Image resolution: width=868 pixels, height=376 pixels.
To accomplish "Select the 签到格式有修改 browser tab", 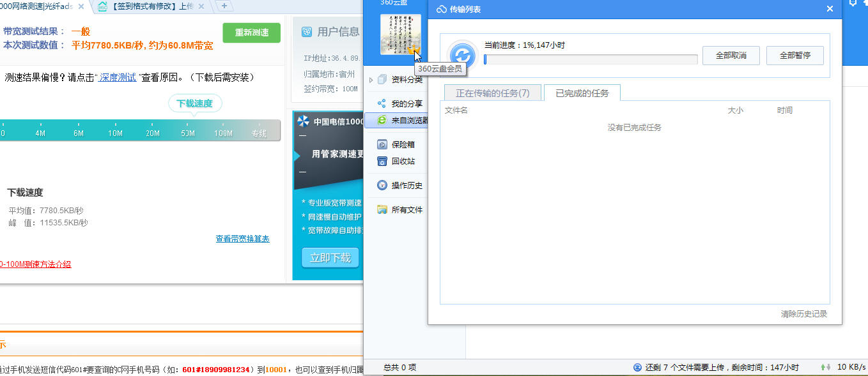I will point(152,6).
